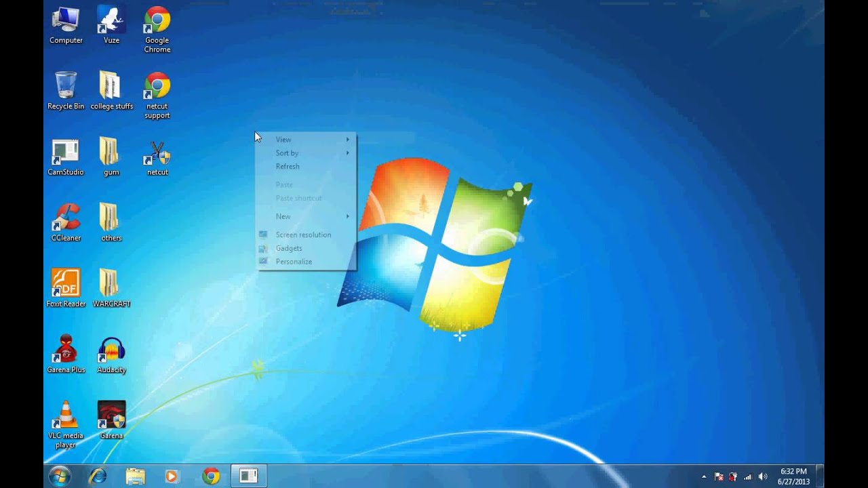Image resolution: width=868 pixels, height=488 pixels.
Task: Select the Google Chrome desktop shortcut
Action: (x=157, y=30)
